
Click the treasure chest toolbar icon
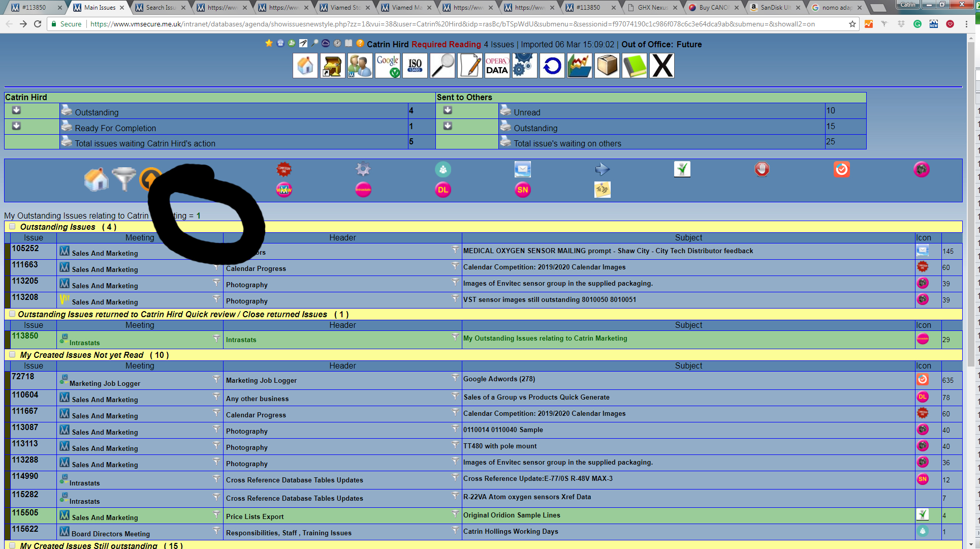332,66
